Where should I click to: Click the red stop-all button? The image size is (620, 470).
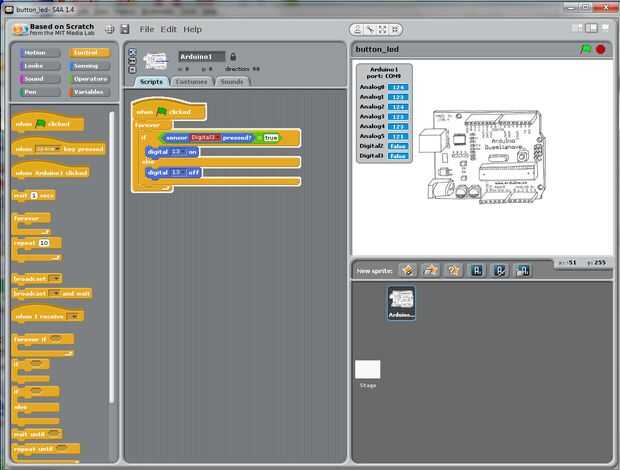point(601,49)
